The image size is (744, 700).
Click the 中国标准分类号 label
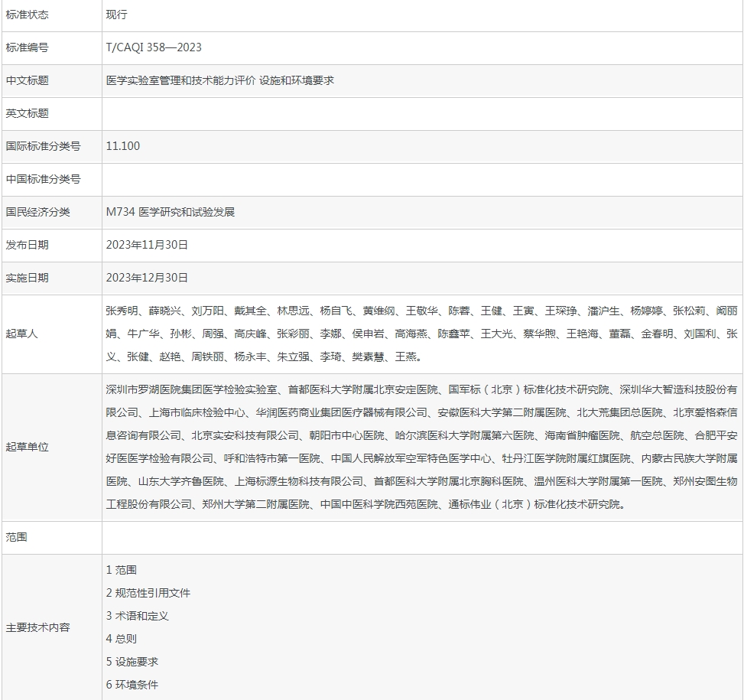point(43,179)
